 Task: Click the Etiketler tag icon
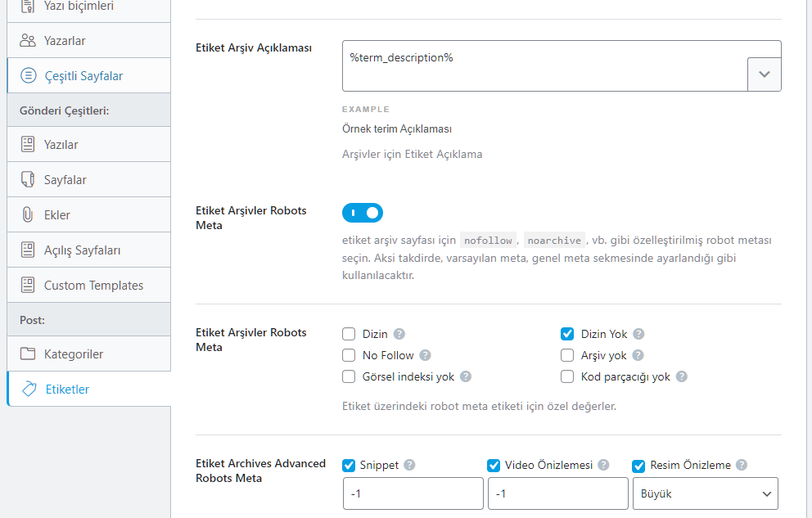point(29,390)
